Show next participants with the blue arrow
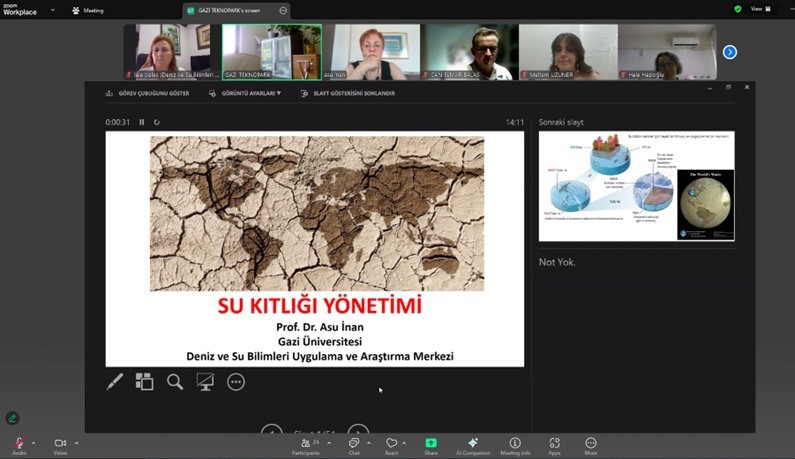The image size is (795, 459). tap(730, 52)
